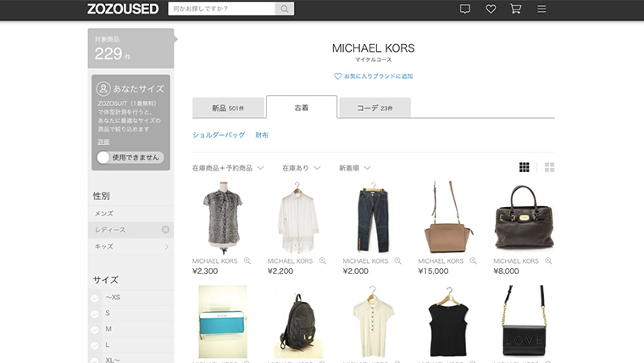This screenshot has height=363, width=644.
Task: Click the ¥15,000 price text
Action: (x=433, y=271)
